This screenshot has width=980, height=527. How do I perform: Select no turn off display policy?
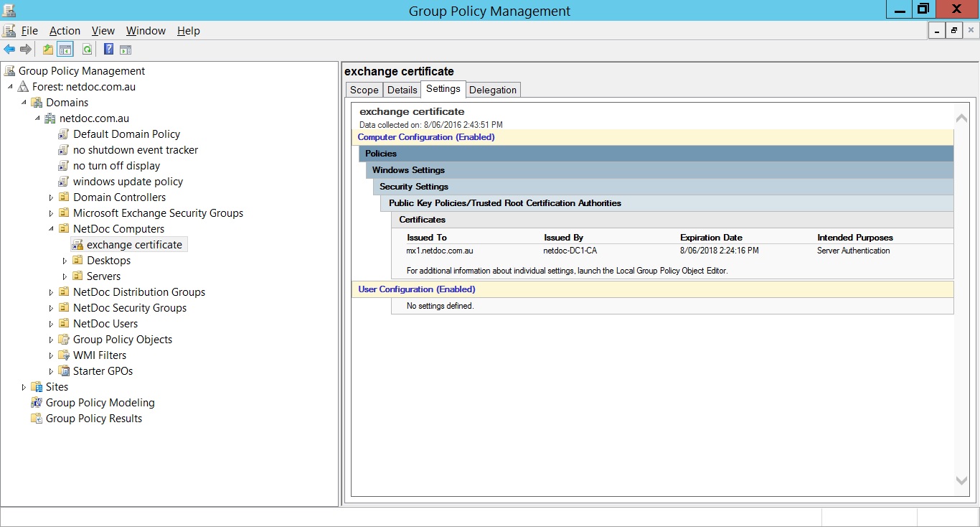(x=117, y=166)
